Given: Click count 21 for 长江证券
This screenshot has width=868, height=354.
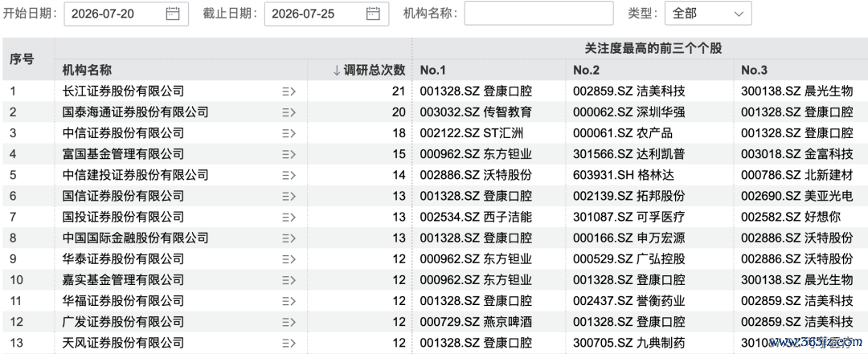Looking at the screenshot, I should tap(399, 92).
